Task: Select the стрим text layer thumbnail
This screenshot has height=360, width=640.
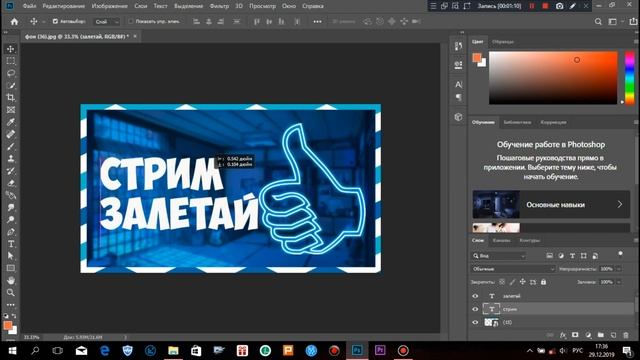Action: 491,309
